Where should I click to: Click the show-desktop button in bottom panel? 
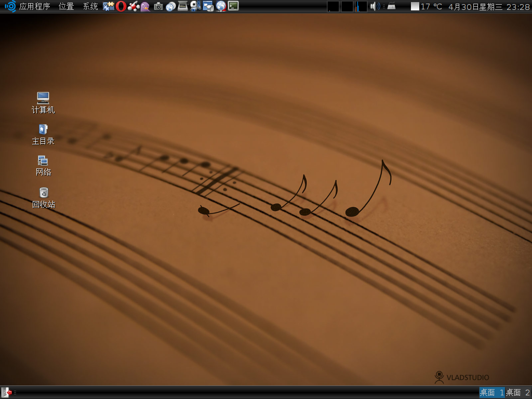(7, 393)
